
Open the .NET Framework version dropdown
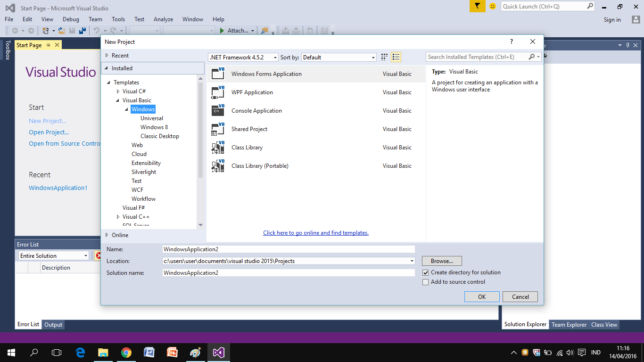(x=274, y=57)
